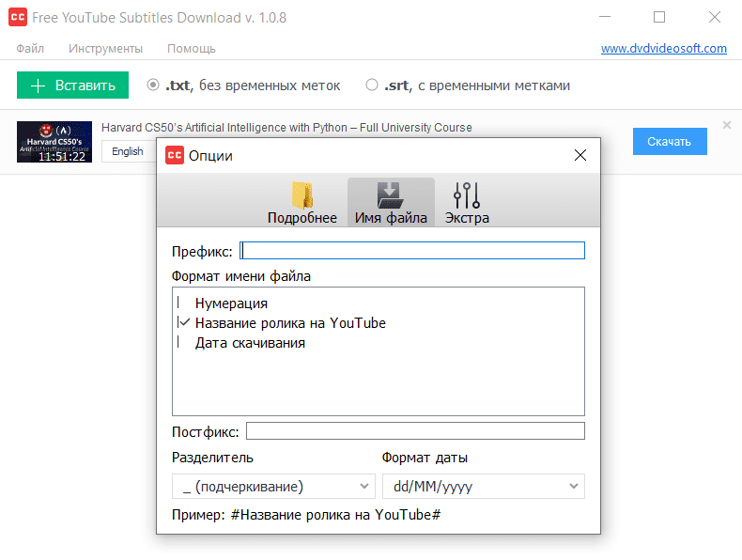
Task: Open the Подробнее folder tab
Action: [x=301, y=203]
